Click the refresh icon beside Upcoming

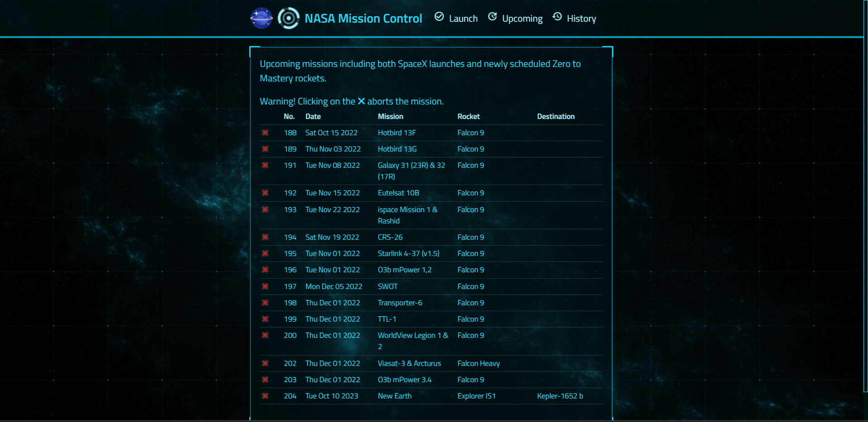pyautogui.click(x=492, y=17)
